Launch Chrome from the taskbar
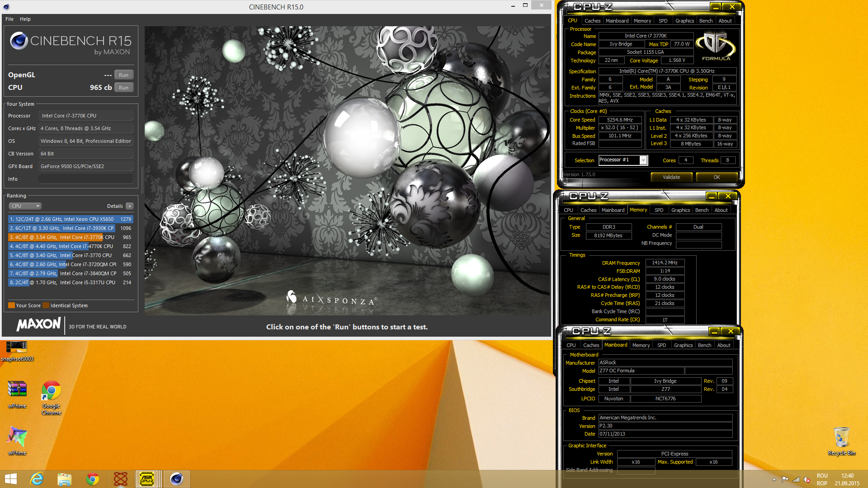The width and height of the screenshot is (868, 488). click(x=93, y=479)
